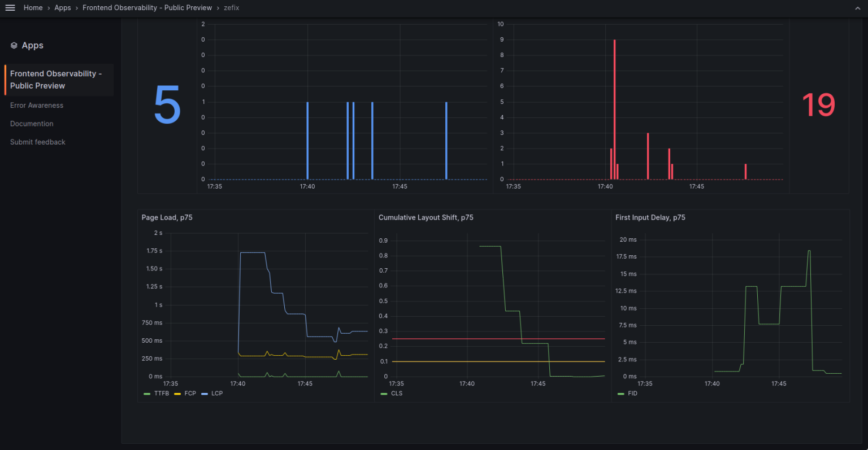This screenshot has height=450, width=868.
Task: Collapse the dashboard with the top-right chevron
Action: (x=858, y=8)
